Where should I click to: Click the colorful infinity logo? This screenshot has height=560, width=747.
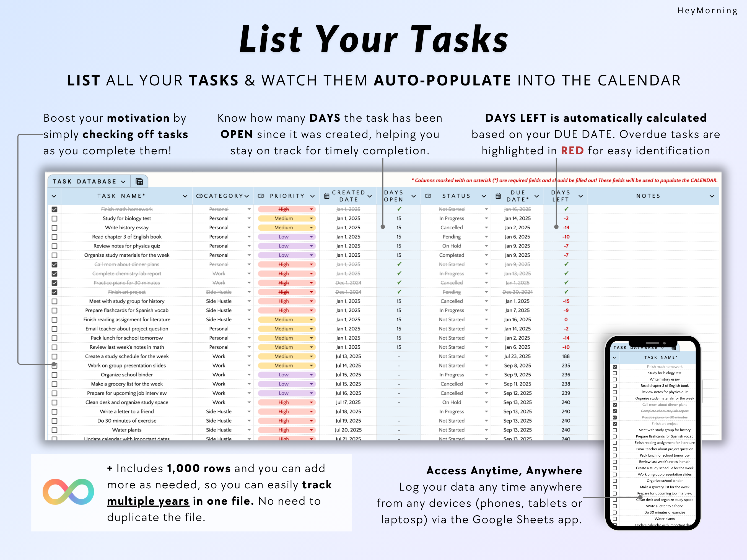pyautogui.click(x=68, y=492)
